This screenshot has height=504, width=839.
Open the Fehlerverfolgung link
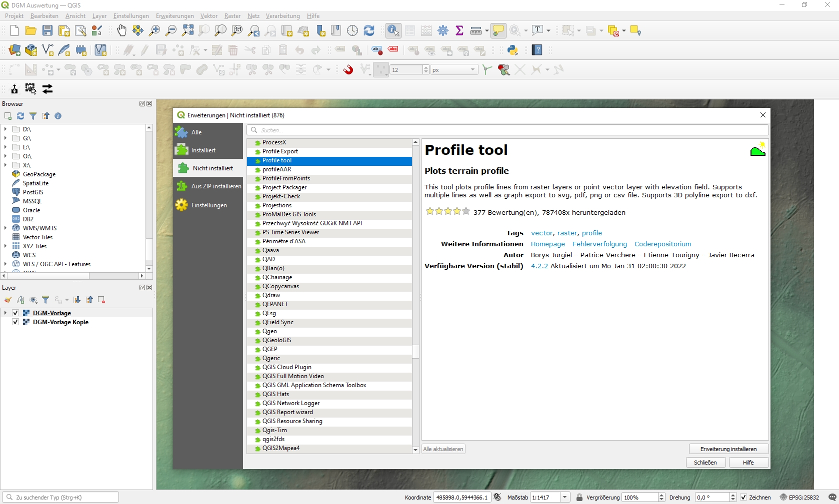point(599,244)
